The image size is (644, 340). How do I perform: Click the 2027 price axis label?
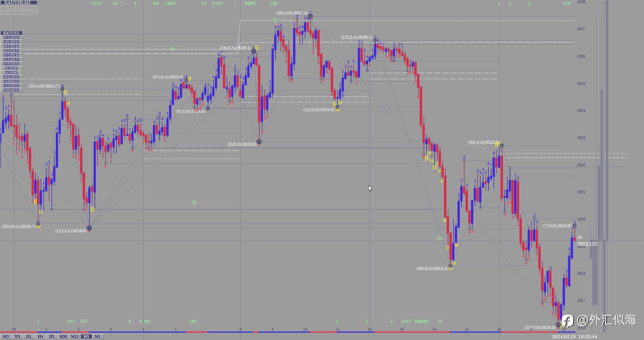pyautogui.click(x=581, y=29)
